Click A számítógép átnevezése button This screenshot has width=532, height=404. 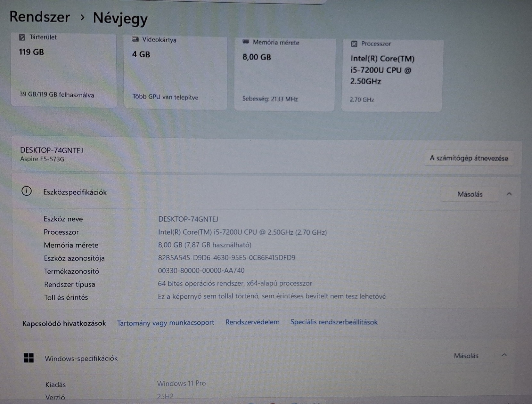pyautogui.click(x=469, y=158)
